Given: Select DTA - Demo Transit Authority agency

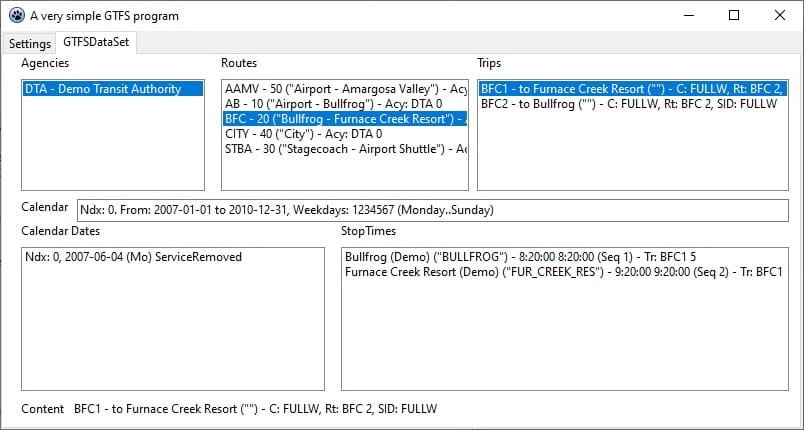Looking at the screenshot, I should click(x=113, y=89).
